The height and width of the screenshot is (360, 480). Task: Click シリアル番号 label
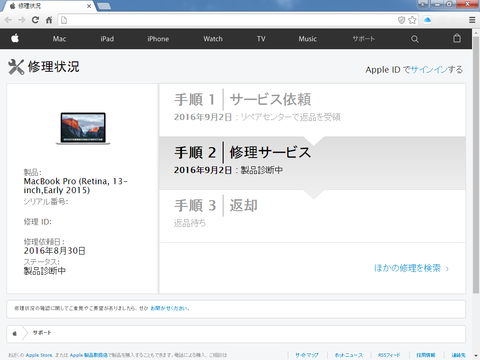click(x=46, y=201)
